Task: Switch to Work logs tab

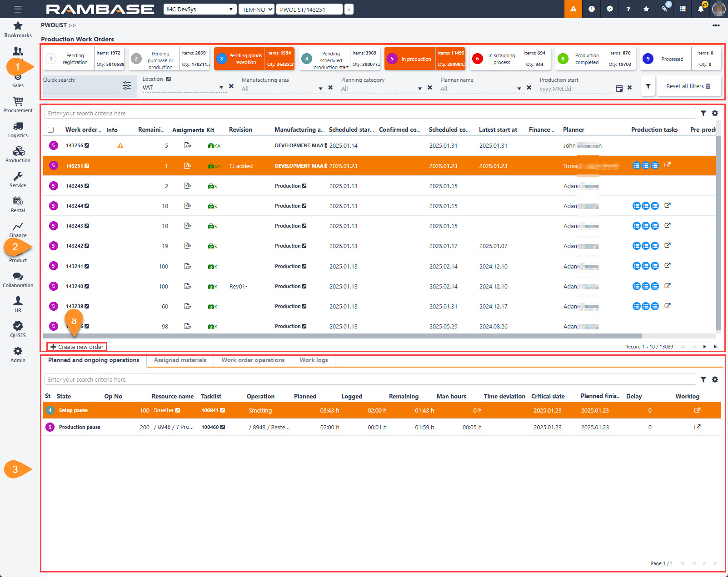Action: [x=314, y=360]
